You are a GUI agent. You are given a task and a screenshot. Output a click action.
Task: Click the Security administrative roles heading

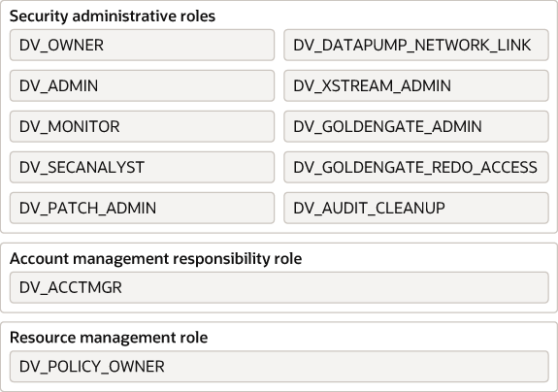coord(113,16)
